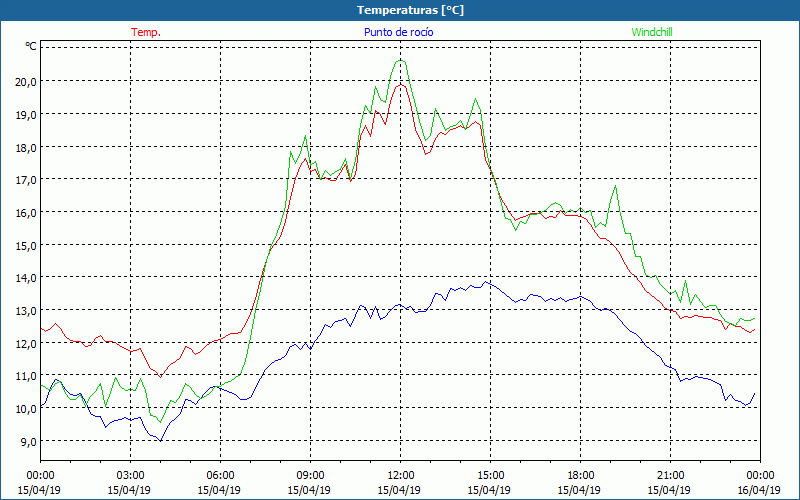Screen dimensions: 800x500
Task: Click the 13,0 y-axis value
Action: [27, 310]
